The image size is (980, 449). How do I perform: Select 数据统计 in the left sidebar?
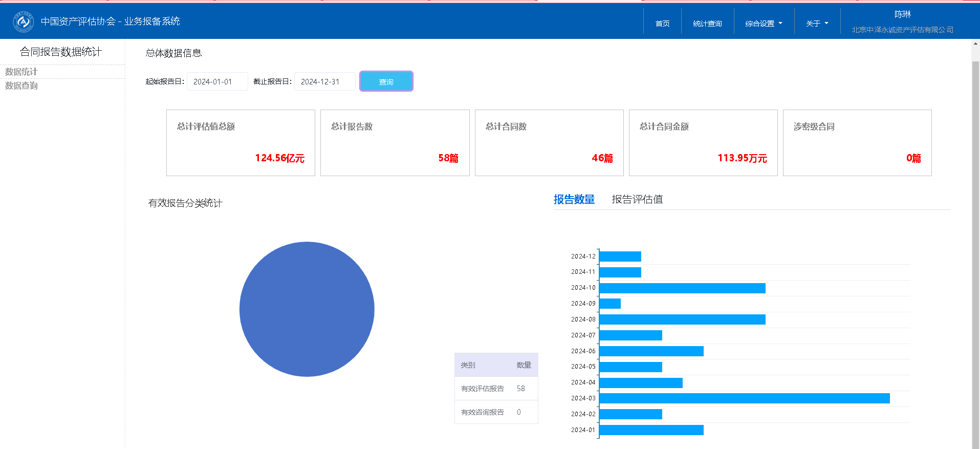21,72
